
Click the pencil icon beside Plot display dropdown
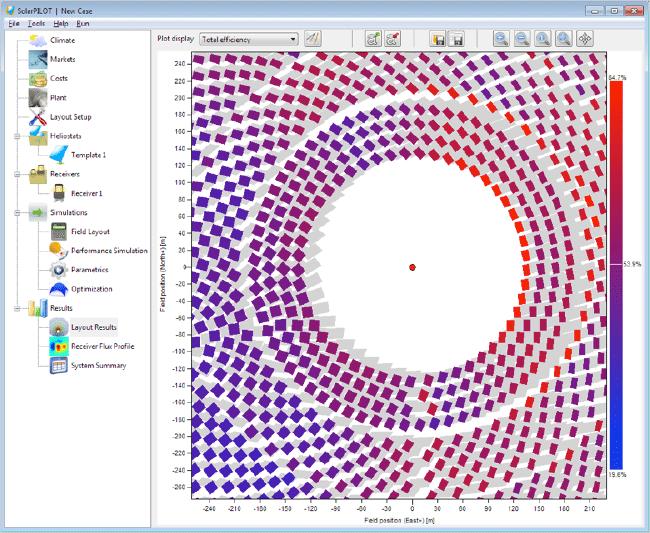(x=313, y=39)
